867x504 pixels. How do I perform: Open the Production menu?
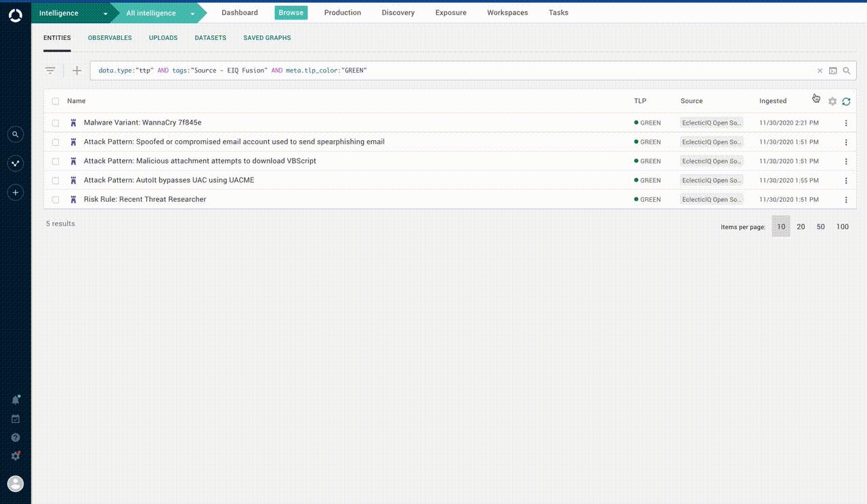coord(343,13)
